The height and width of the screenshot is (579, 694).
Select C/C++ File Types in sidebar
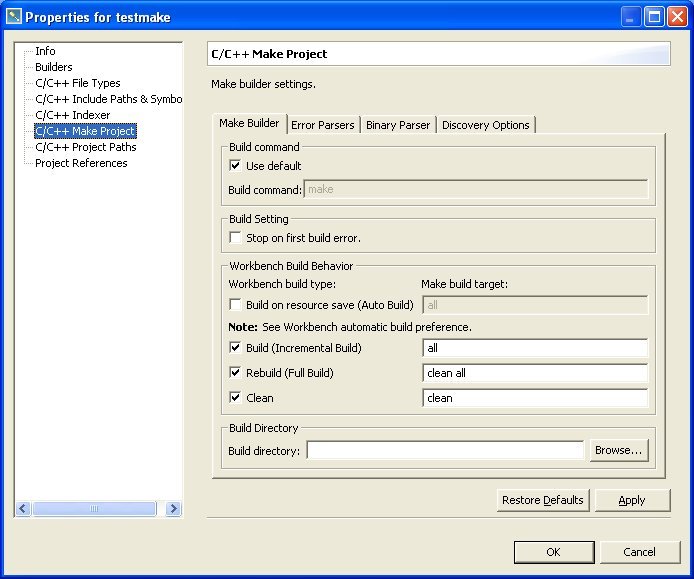(x=78, y=83)
